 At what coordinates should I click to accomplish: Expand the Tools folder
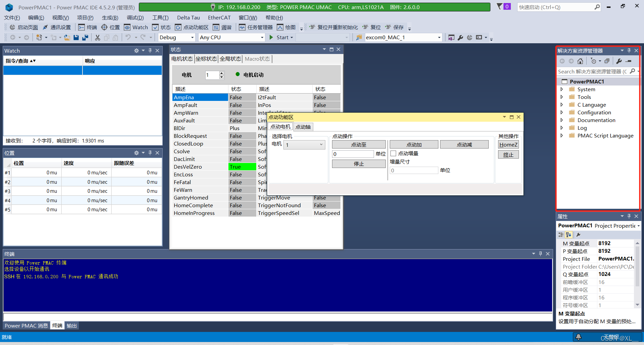(562, 97)
